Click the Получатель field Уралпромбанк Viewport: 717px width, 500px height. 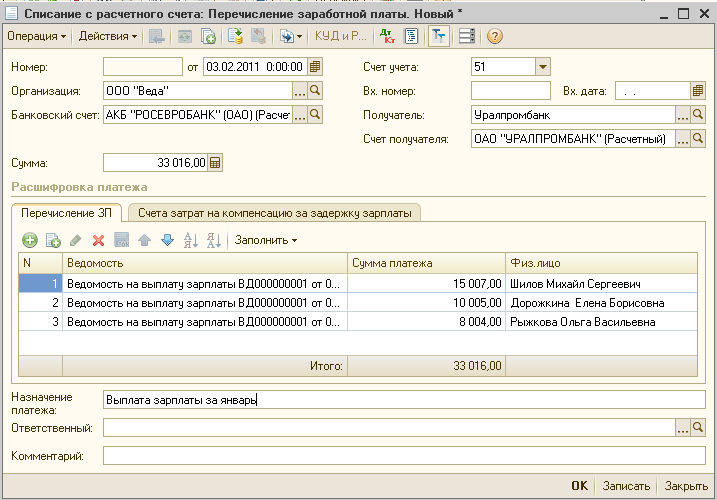pos(573,115)
